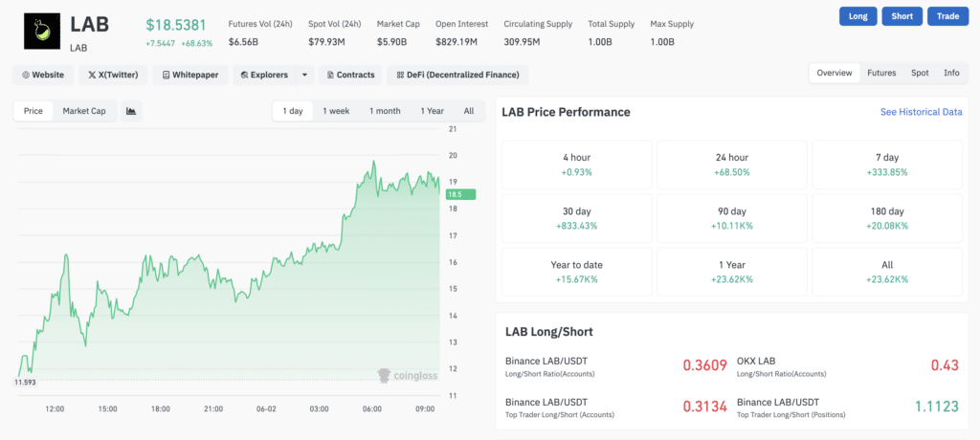The height and width of the screenshot is (440, 980).
Task: Click the 1 Year +23.62K% performance card
Action: [x=732, y=272]
